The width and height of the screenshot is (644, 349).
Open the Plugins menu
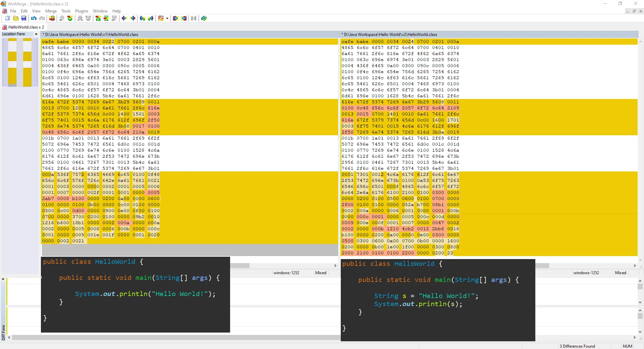(82, 11)
